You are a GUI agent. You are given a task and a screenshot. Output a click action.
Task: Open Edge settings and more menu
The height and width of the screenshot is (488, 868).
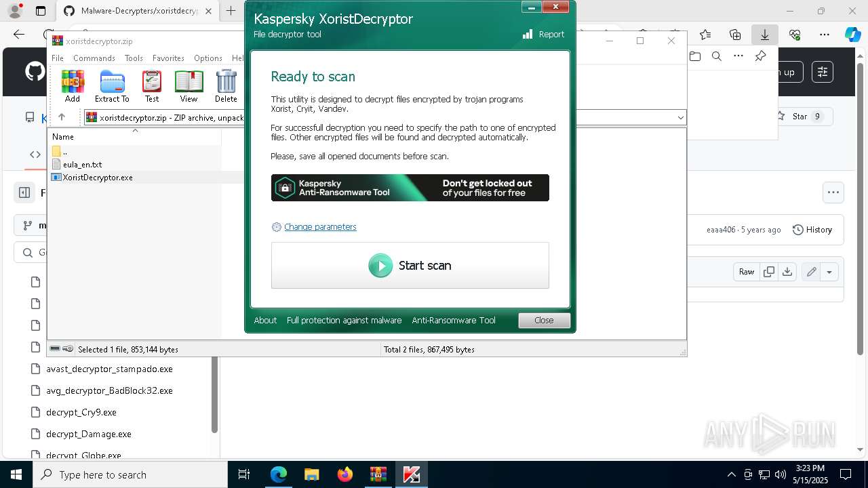(x=825, y=35)
